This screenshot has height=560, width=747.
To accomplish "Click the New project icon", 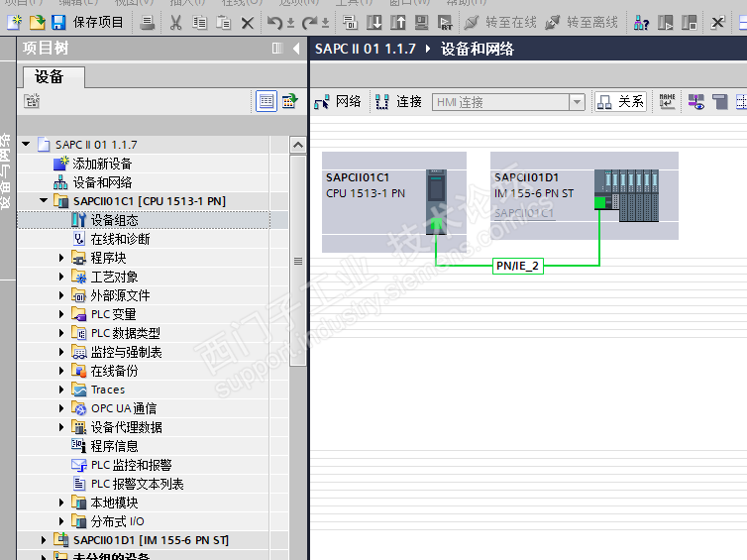I will tap(14, 22).
